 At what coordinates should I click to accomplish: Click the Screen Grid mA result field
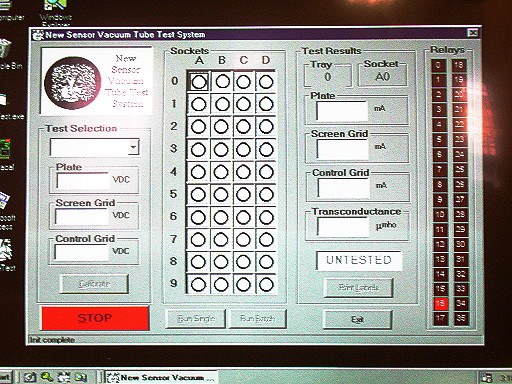[x=343, y=149]
